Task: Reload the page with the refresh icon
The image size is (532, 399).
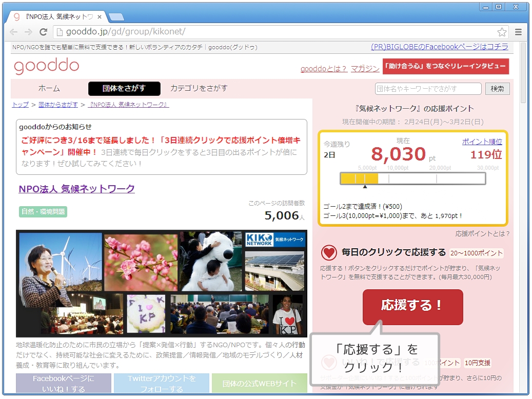Action: point(43,32)
